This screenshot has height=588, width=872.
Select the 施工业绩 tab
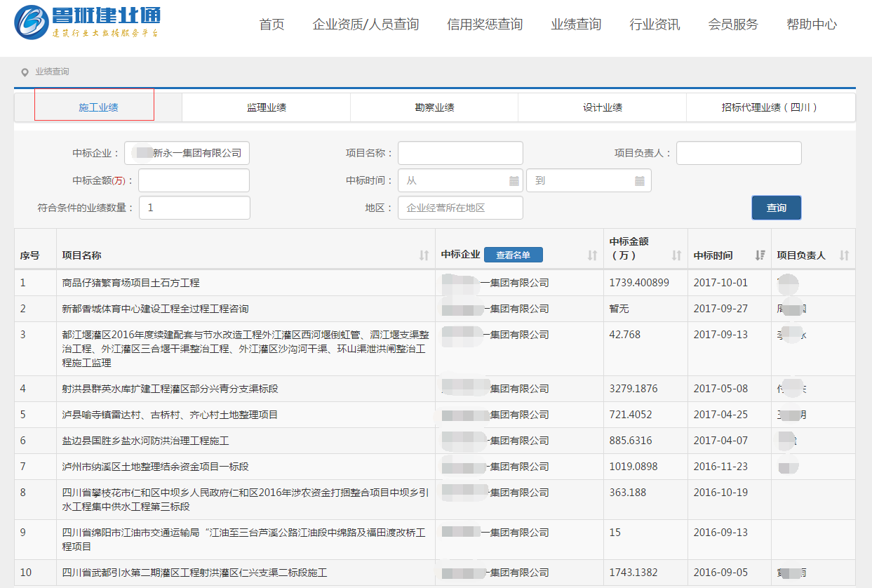click(x=98, y=107)
